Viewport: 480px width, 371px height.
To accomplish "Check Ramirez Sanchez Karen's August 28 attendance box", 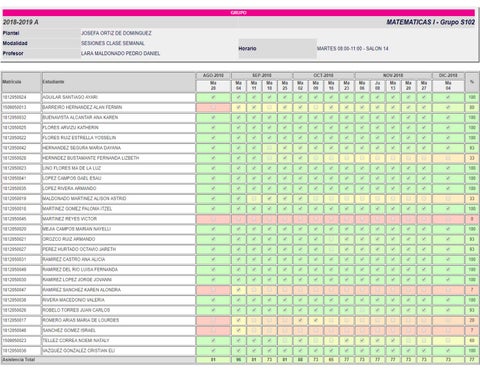I will point(213,290).
